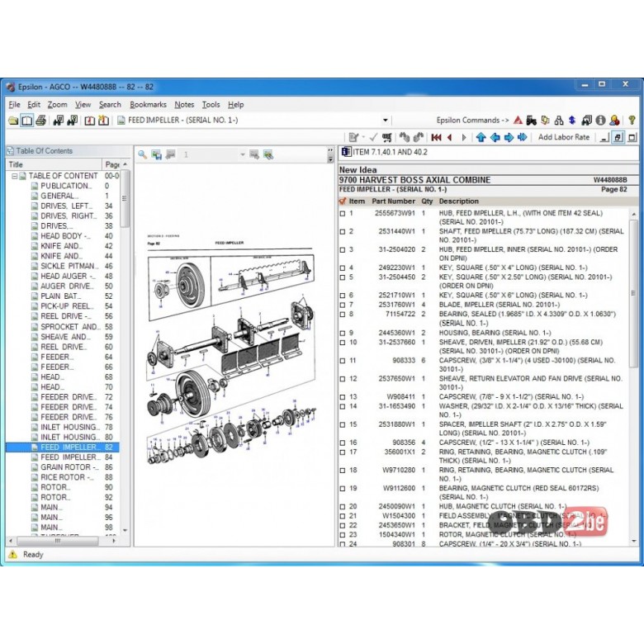Image resolution: width=644 pixels, height=644 pixels.
Task: Open the FEED IMPELLER page title dropdown
Action: point(386,121)
